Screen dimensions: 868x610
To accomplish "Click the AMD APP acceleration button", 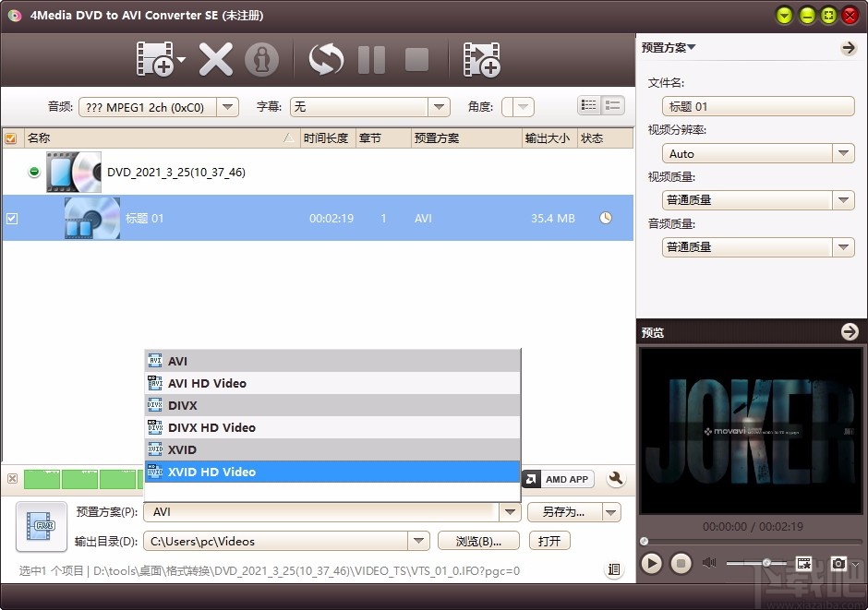I will coord(557,479).
